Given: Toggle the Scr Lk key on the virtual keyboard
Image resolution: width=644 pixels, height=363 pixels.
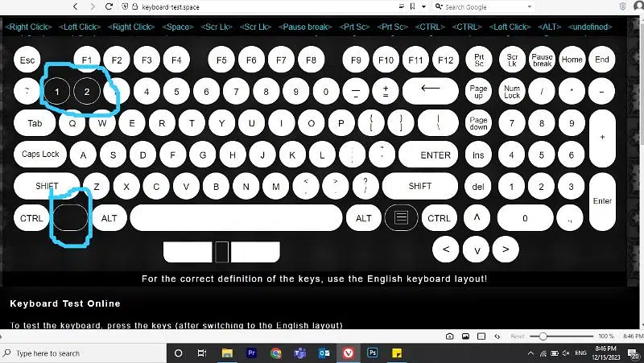Looking at the screenshot, I should 511,60.
